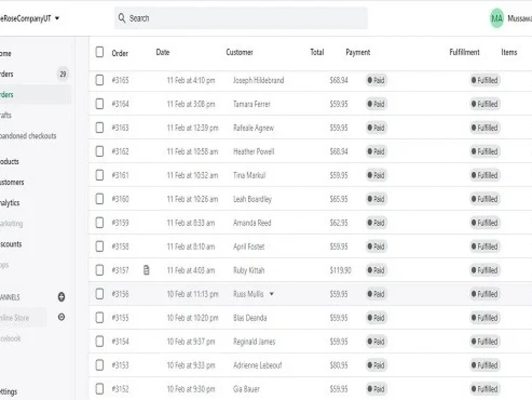Open Online Store channel
This screenshot has height=400, width=532.
(x=14, y=318)
